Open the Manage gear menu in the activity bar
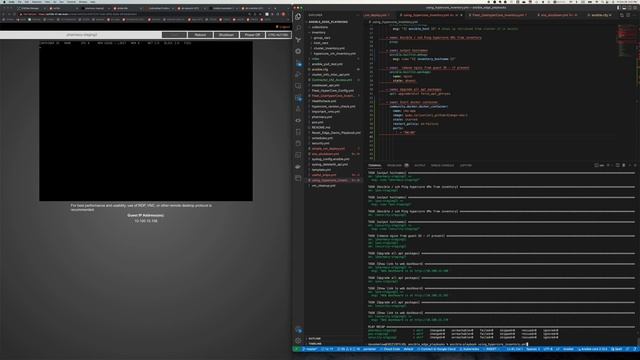Screen dimensions: 640x360 [298, 340]
